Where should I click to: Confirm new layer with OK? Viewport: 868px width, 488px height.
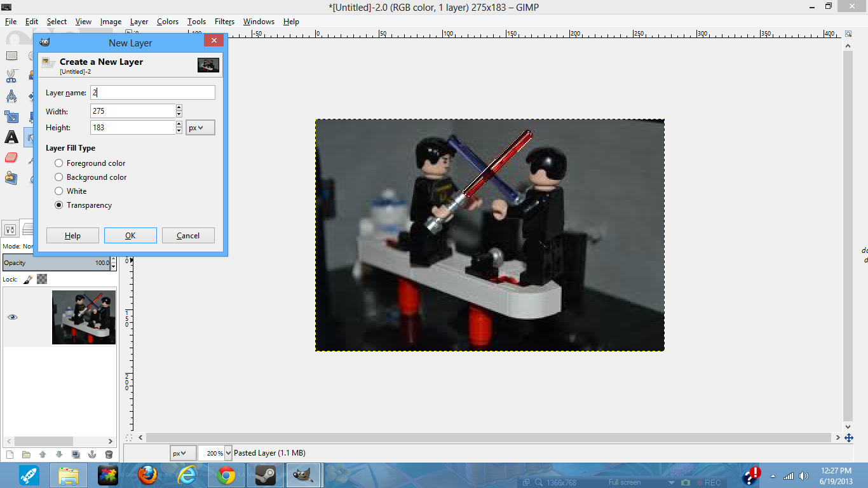[x=130, y=236]
